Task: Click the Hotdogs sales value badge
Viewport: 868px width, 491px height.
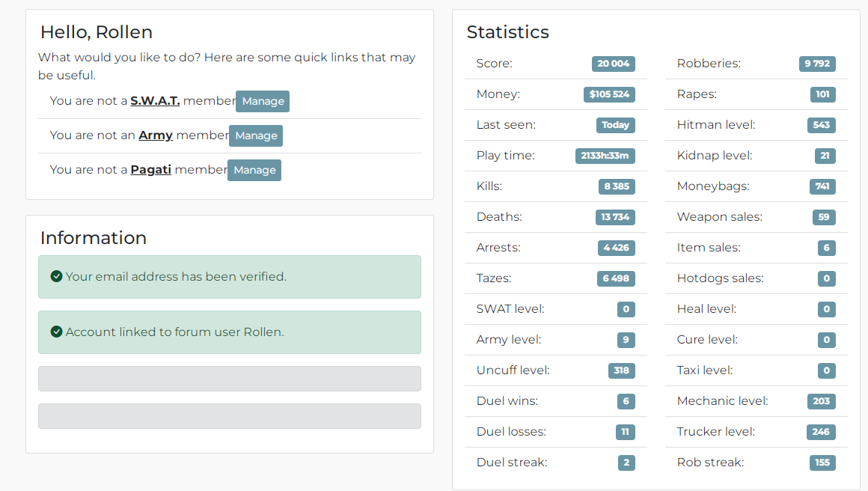Action: click(x=827, y=278)
